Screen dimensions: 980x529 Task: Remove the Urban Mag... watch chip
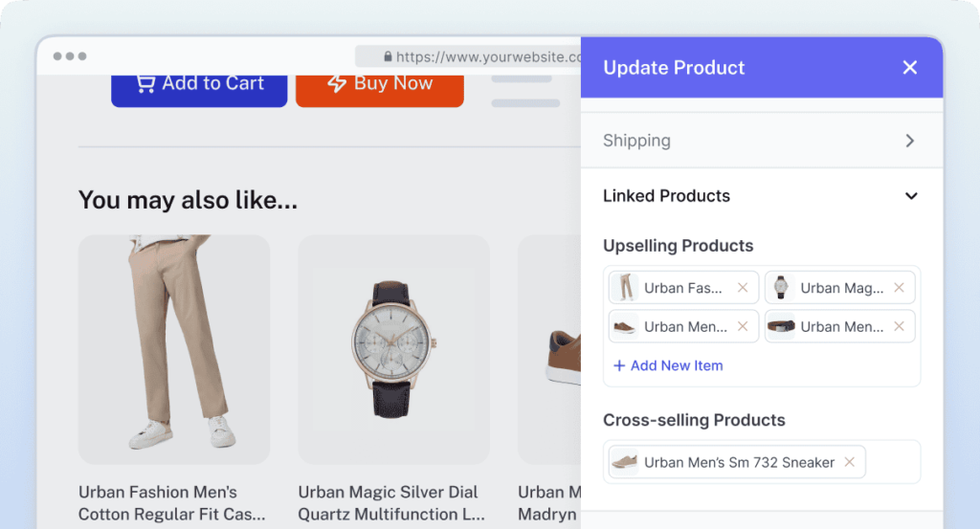(x=899, y=288)
